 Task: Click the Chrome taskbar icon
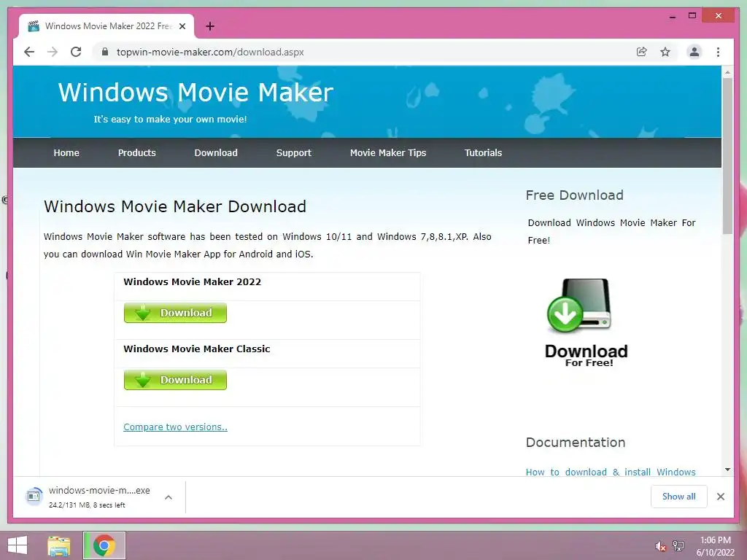coord(104,545)
